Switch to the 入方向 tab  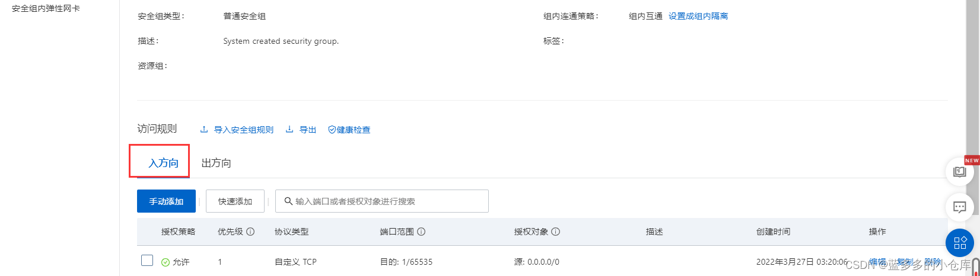point(163,163)
